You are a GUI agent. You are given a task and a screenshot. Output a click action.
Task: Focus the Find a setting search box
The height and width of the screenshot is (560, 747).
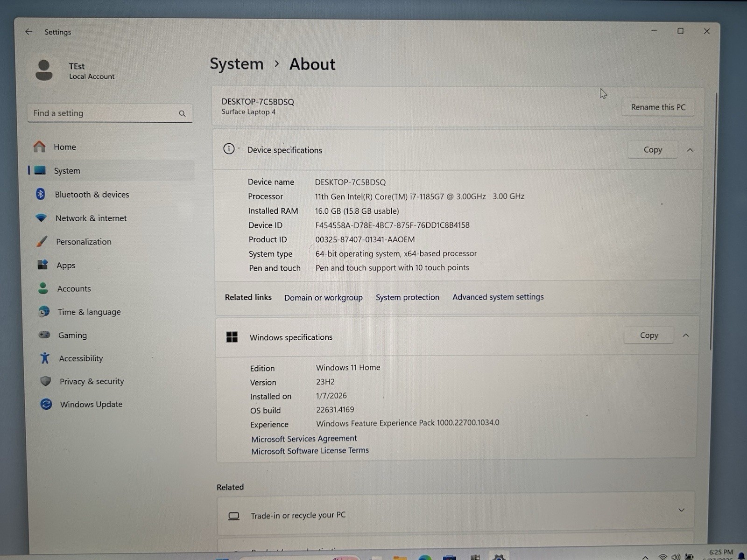[x=110, y=113]
